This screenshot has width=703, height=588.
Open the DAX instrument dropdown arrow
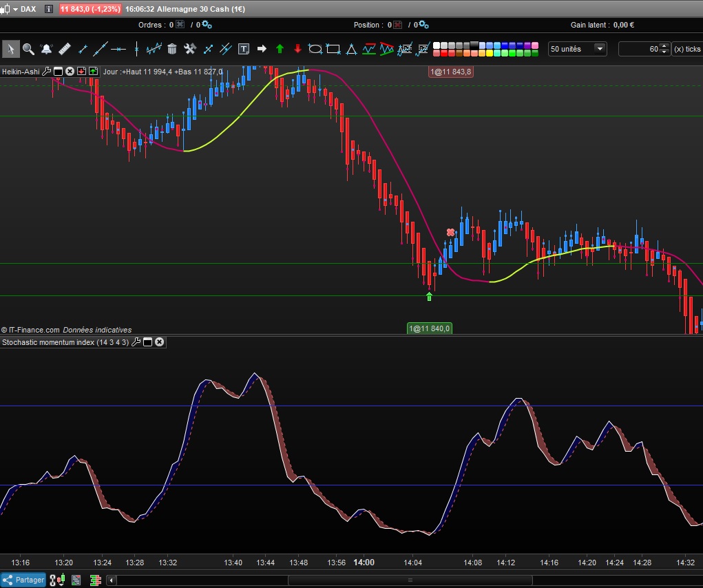coord(15,9)
